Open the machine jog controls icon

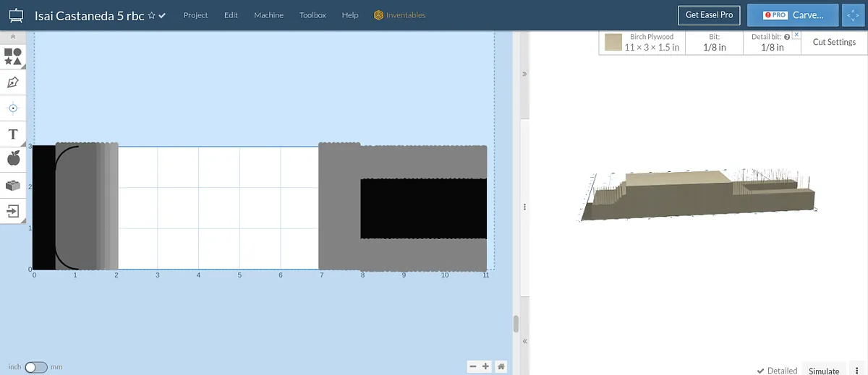(x=850, y=15)
